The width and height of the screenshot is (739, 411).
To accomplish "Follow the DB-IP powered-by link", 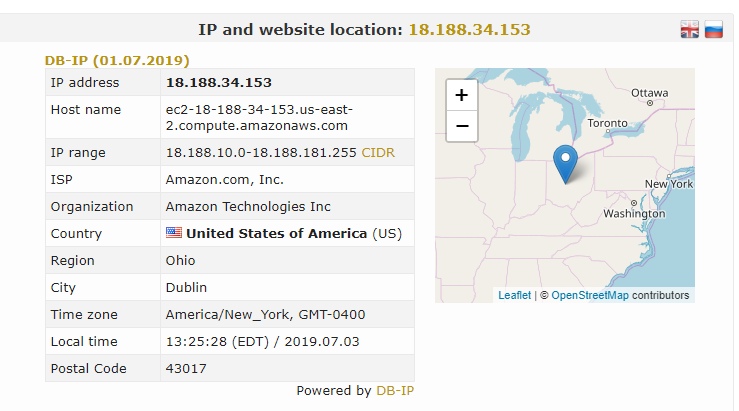I will 394,390.
